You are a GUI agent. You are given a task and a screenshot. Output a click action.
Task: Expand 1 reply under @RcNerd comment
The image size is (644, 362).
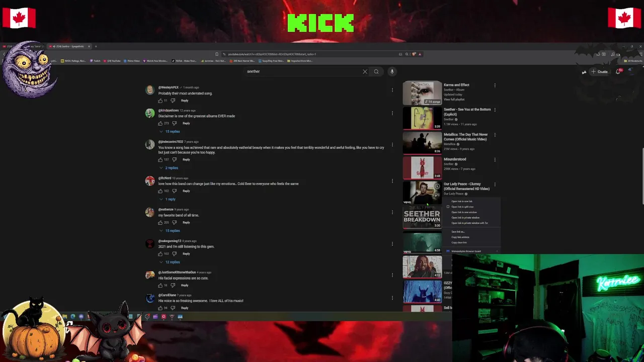tap(168, 199)
